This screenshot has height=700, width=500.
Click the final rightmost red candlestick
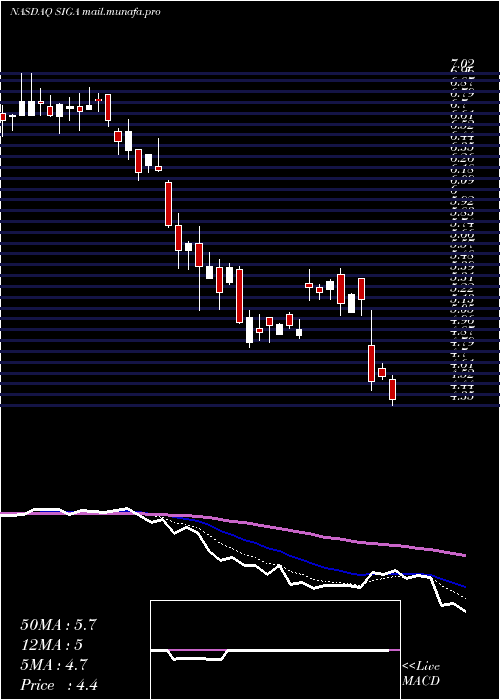[x=392, y=390]
